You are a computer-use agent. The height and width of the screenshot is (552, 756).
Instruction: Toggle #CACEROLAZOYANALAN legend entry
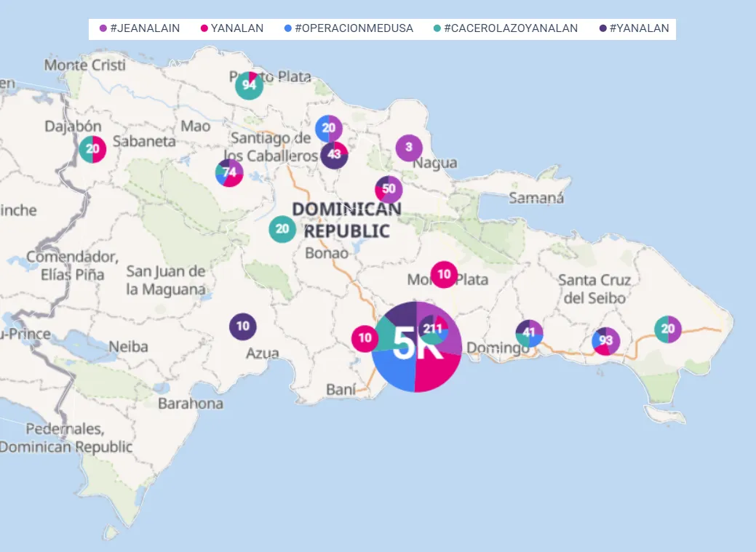[509, 29]
